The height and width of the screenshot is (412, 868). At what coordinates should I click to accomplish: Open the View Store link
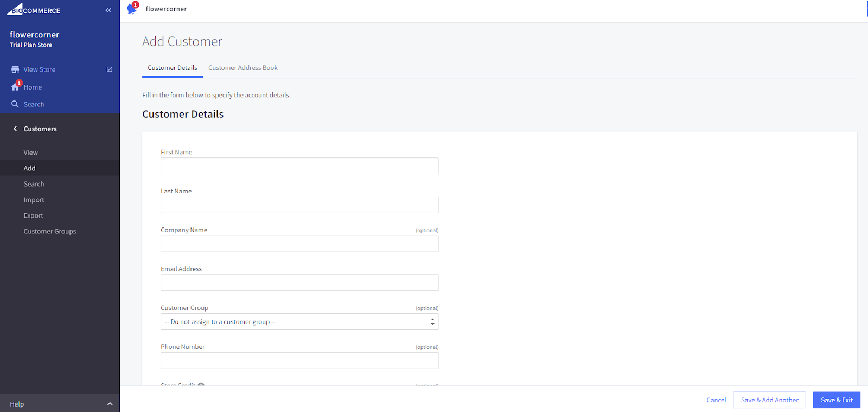click(x=40, y=69)
